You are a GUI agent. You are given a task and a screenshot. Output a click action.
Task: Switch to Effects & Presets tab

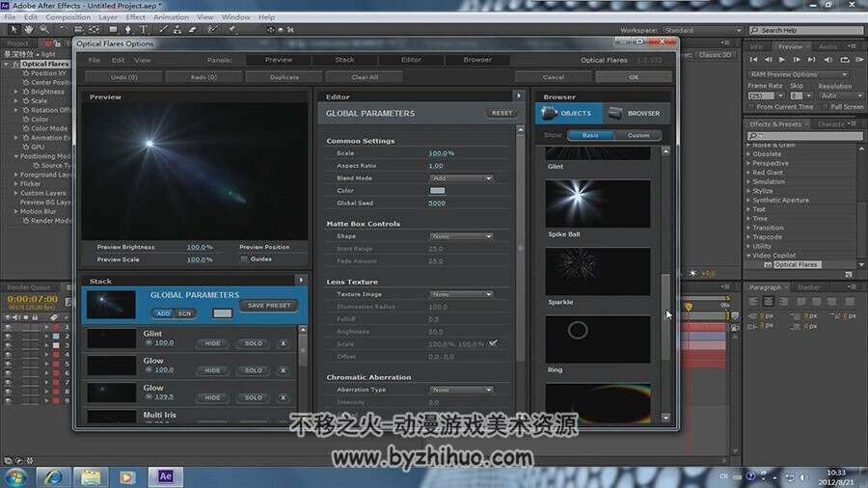(x=775, y=124)
